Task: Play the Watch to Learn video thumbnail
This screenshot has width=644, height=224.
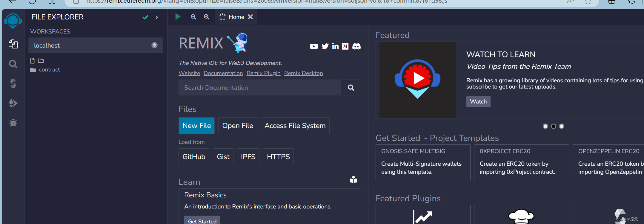Action: click(x=417, y=80)
